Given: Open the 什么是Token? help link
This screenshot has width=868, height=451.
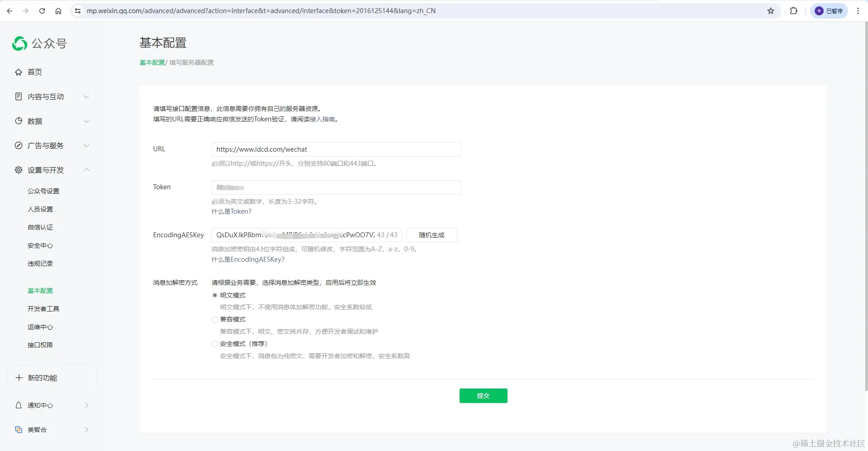Looking at the screenshot, I should (231, 211).
